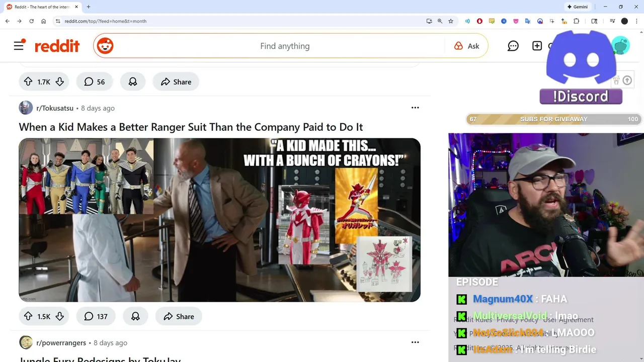Open the pink pig browser extension
This screenshot has width=644, height=362.
[516, 21]
